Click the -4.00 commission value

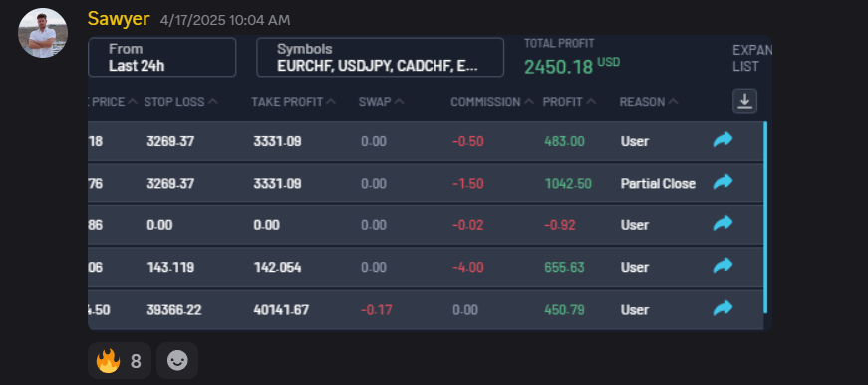(x=468, y=268)
